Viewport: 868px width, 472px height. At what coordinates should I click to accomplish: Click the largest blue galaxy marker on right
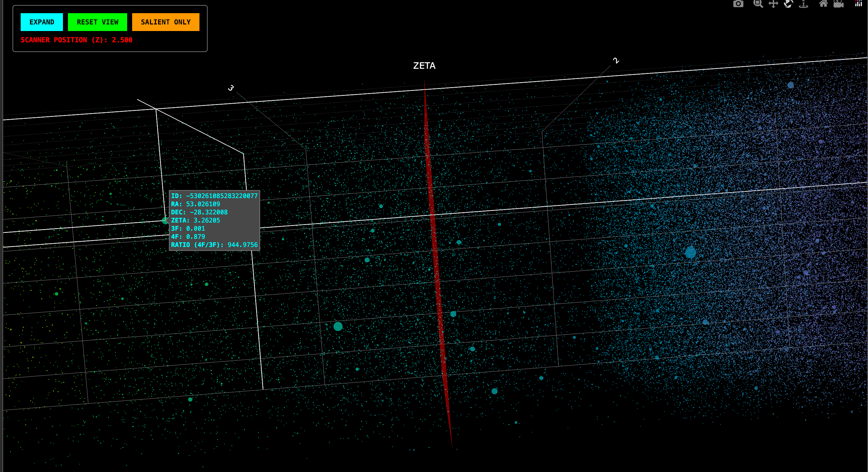click(x=690, y=252)
